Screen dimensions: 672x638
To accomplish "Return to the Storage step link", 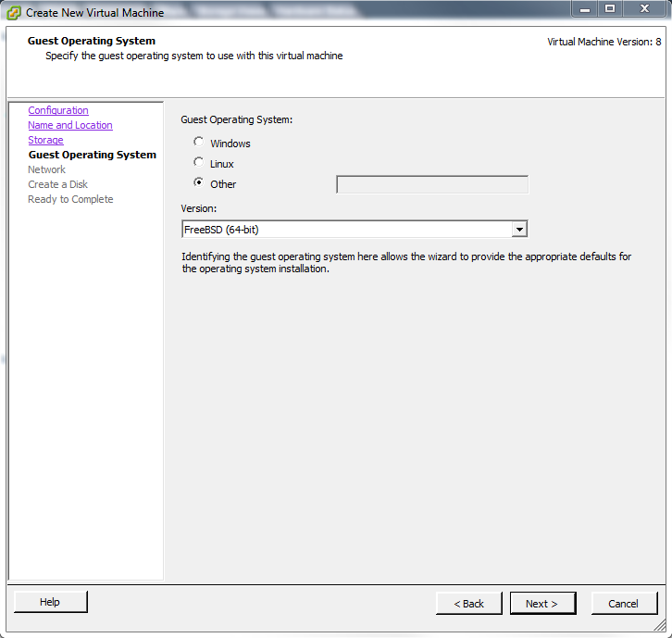I will pyautogui.click(x=46, y=140).
